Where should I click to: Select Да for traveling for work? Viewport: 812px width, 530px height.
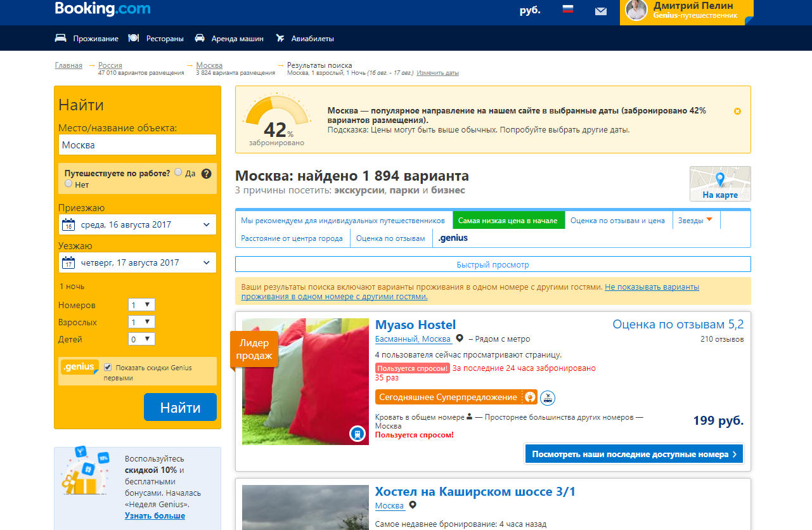(178, 172)
